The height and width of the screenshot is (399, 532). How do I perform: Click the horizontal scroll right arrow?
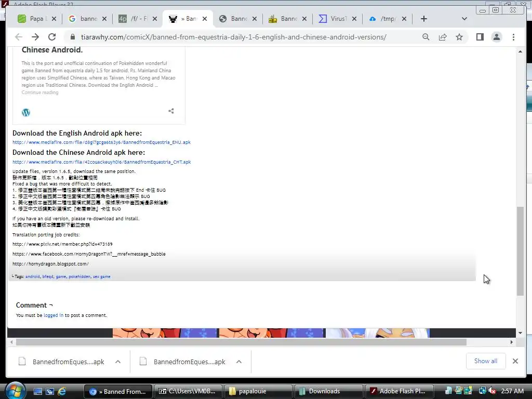pos(512,342)
